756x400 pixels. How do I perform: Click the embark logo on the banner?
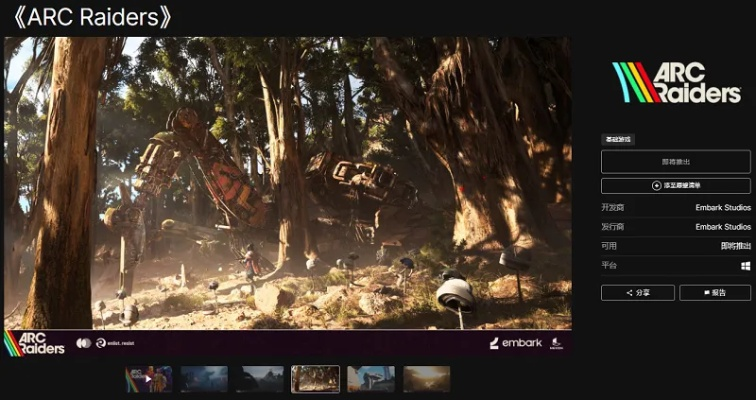[515, 343]
